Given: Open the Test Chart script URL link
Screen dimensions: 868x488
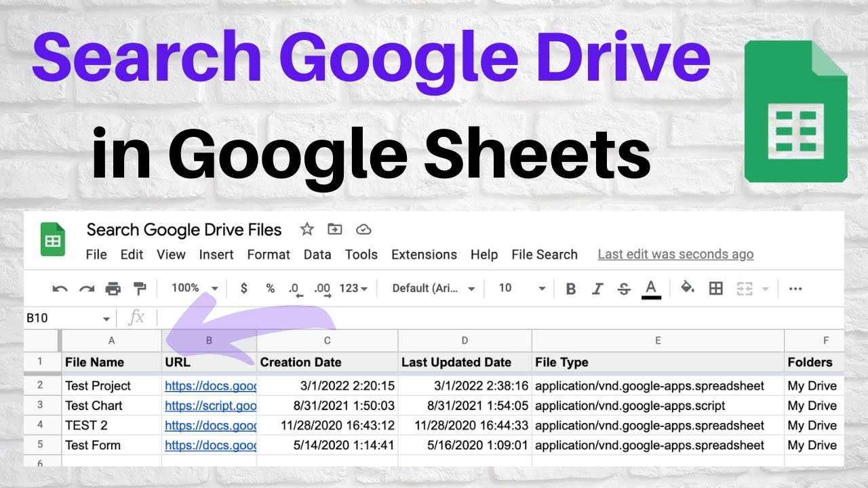Looking at the screenshot, I should pos(210,405).
